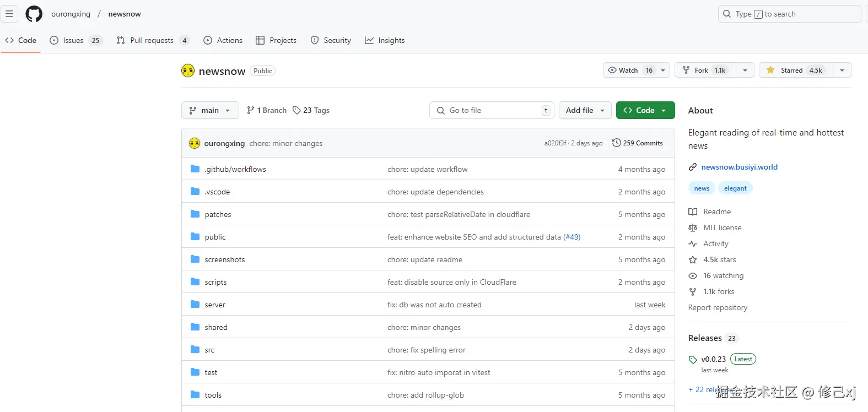Open the src folder
Screen dimensions: 868x412
pos(209,350)
